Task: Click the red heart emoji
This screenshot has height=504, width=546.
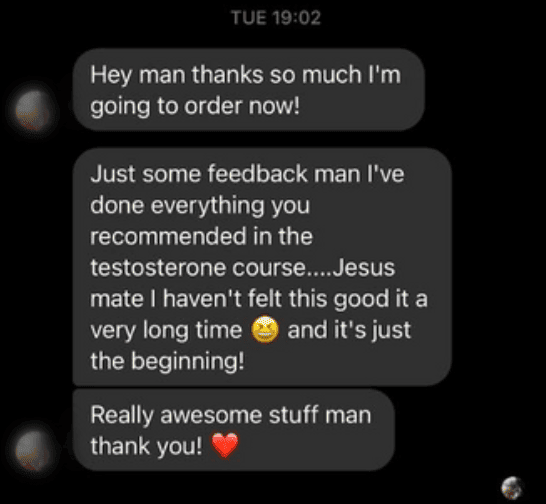Action: click(x=225, y=445)
